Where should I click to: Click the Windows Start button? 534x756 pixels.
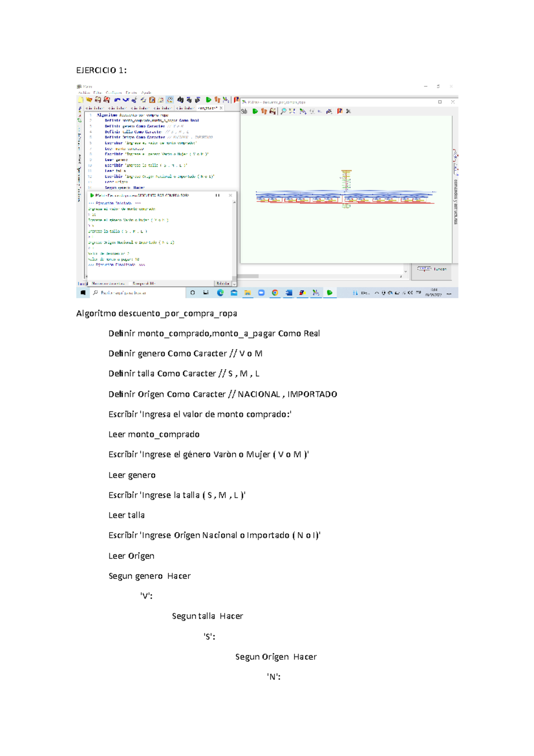click(83, 293)
